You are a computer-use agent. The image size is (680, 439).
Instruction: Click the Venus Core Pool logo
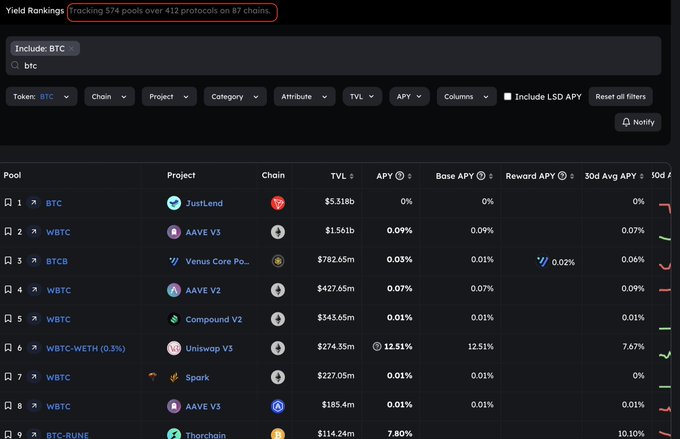coord(174,261)
